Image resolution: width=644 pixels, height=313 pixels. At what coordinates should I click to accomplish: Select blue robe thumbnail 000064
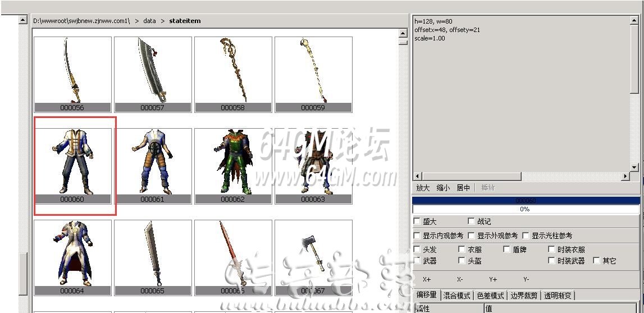click(x=72, y=257)
